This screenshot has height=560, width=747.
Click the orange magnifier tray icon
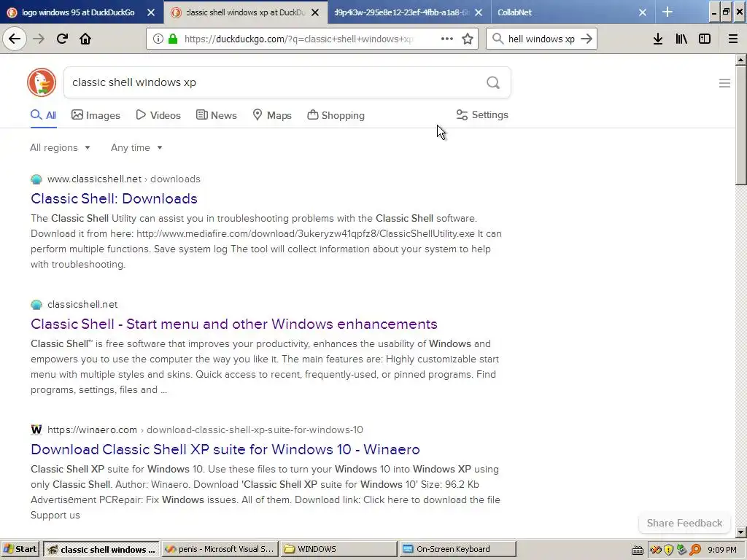tap(695, 550)
